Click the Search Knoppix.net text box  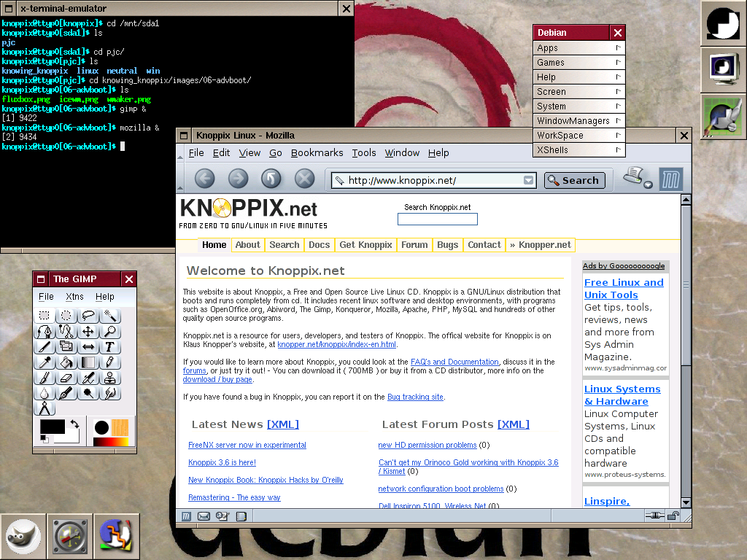(x=438, y=219)
